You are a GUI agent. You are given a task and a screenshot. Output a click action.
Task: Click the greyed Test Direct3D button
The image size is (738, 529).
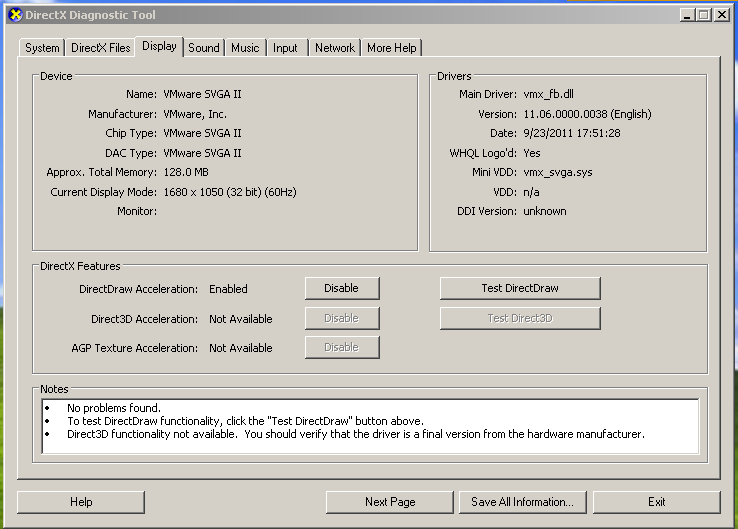click(520, 318)
